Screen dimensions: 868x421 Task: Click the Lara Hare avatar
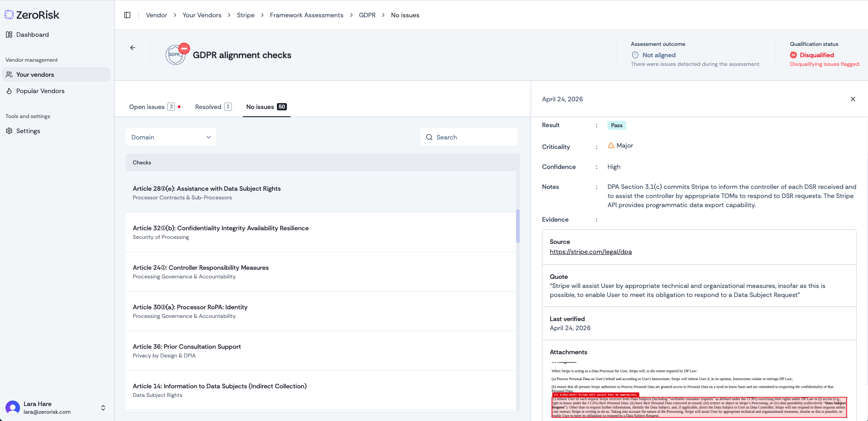[13, 408]
